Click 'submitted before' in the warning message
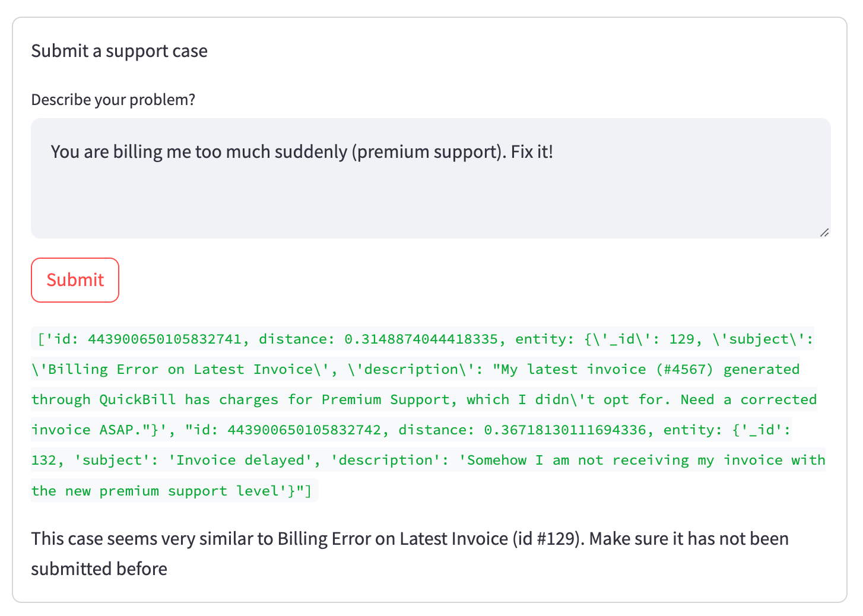 pyautogui.click(x=99, y=569)
